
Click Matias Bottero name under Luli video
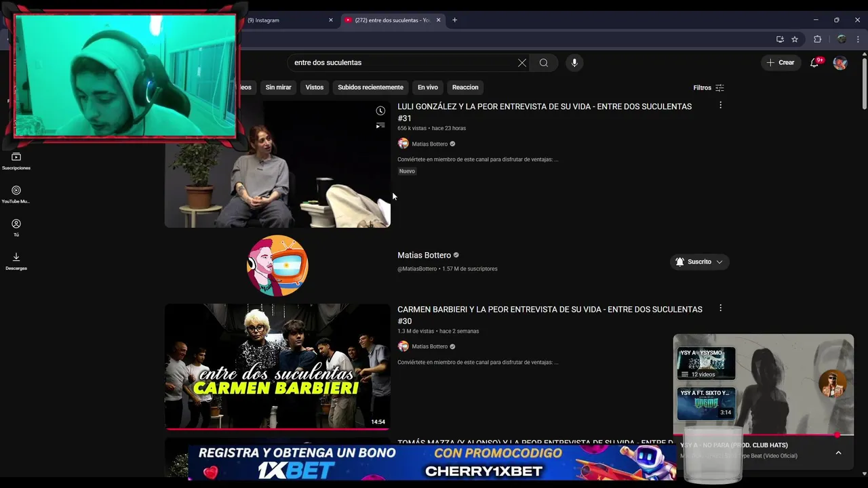tap(430, 144)
